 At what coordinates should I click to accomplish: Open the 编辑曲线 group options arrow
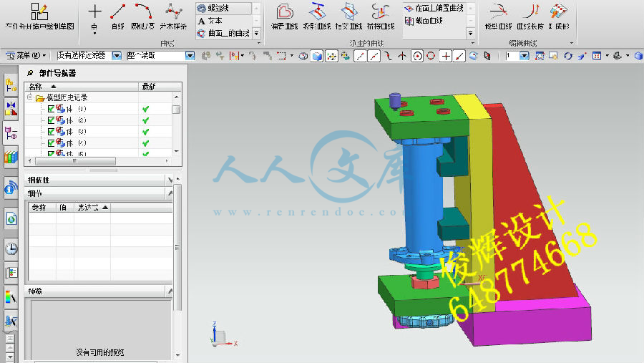pyautogui.click(x=571, y=43)
